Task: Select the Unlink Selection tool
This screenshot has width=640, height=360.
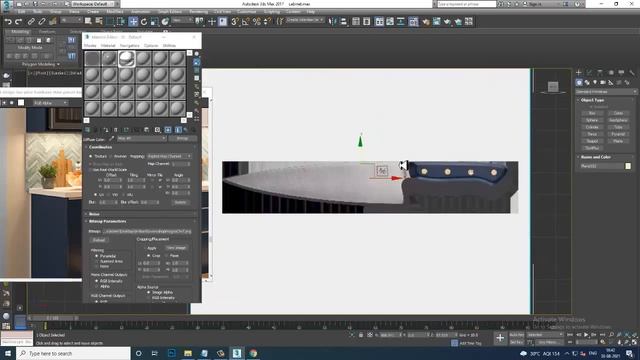Action: tap(42, 22)
